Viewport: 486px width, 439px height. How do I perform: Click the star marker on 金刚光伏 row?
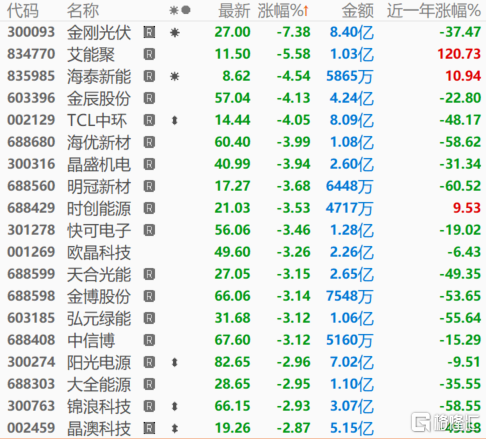pos(175,33)
